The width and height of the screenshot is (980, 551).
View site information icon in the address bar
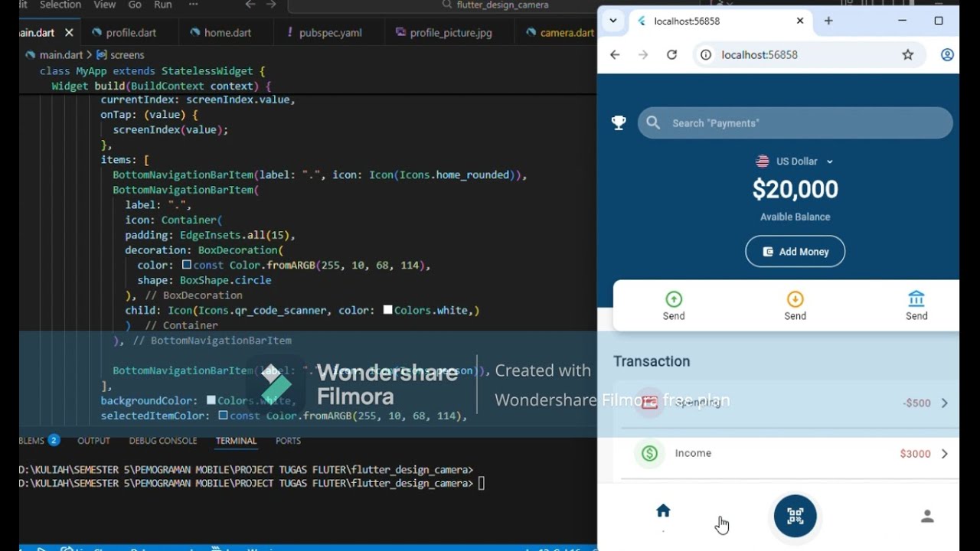point(706,54)
